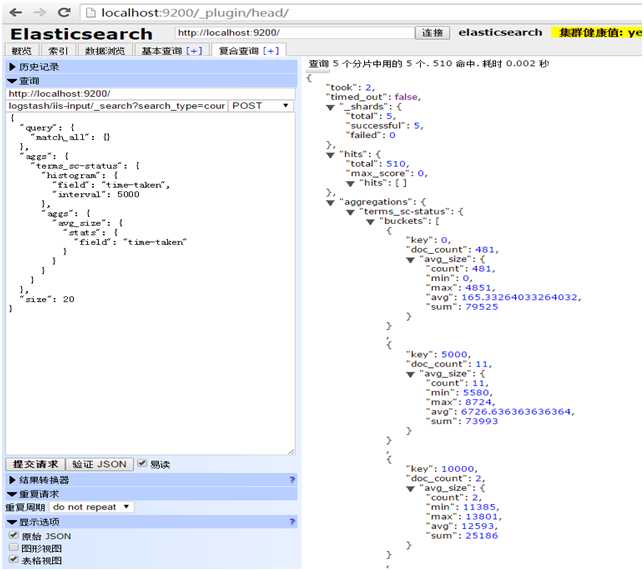The height and width of the screenshot is (571, 644).
Task: Click the 提交请求 submit button
Action: [35, 464]
